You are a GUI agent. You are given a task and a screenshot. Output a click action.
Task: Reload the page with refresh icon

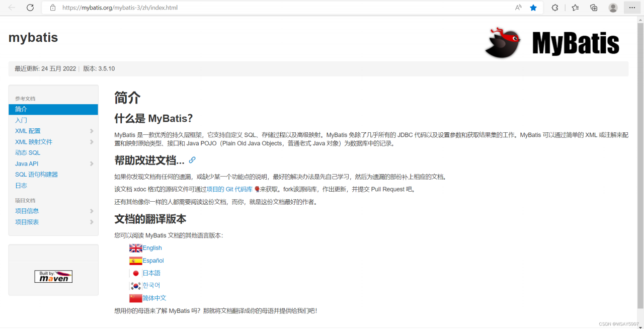(x=30, y=8)
